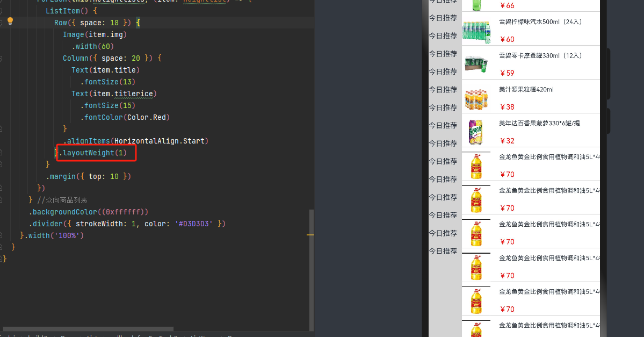The width and height of the screenshot is (644, 337).
Task: Open product 美年达百香果菠萝330*6罐
Action: (x=539, y=123)
